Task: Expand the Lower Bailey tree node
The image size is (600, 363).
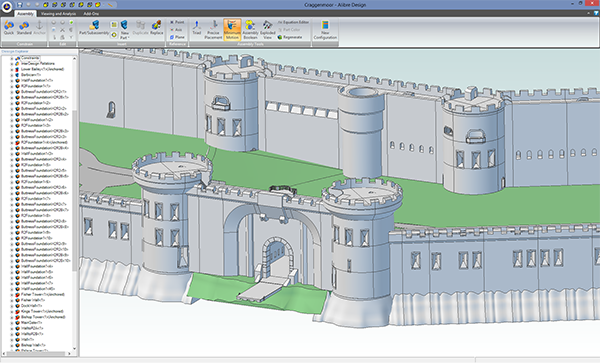Action: (x=12, y=69)
